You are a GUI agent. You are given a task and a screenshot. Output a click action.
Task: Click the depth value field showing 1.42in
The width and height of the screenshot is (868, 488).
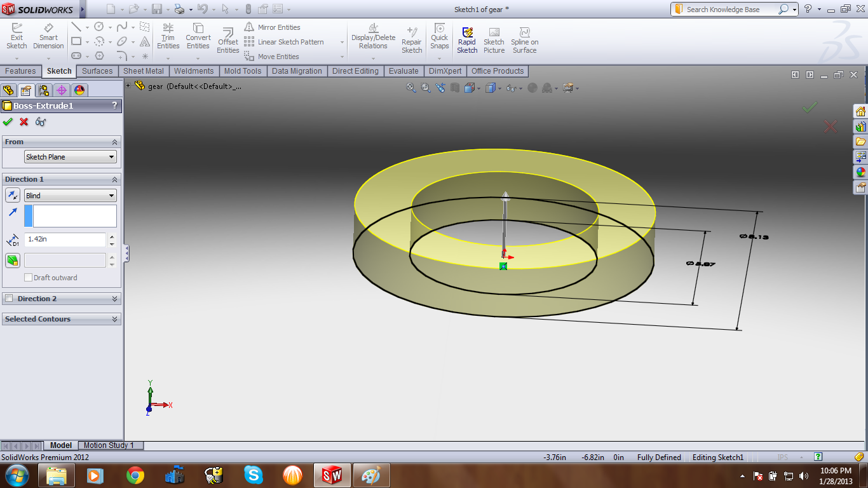[x=65, y=240]
